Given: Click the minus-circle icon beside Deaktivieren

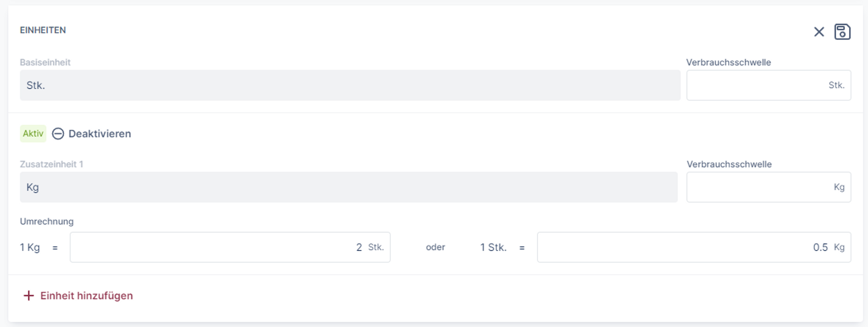Looking at the screenshot, I should (x=58, y=134).
